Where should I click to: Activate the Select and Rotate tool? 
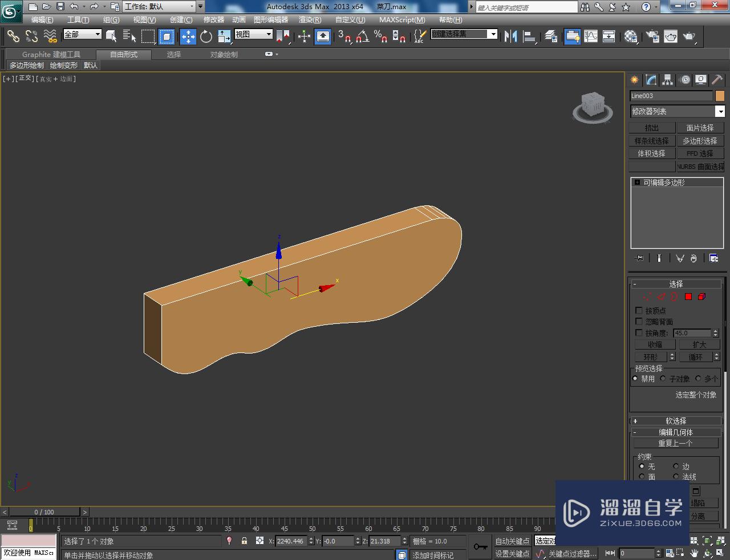[206, 36]
